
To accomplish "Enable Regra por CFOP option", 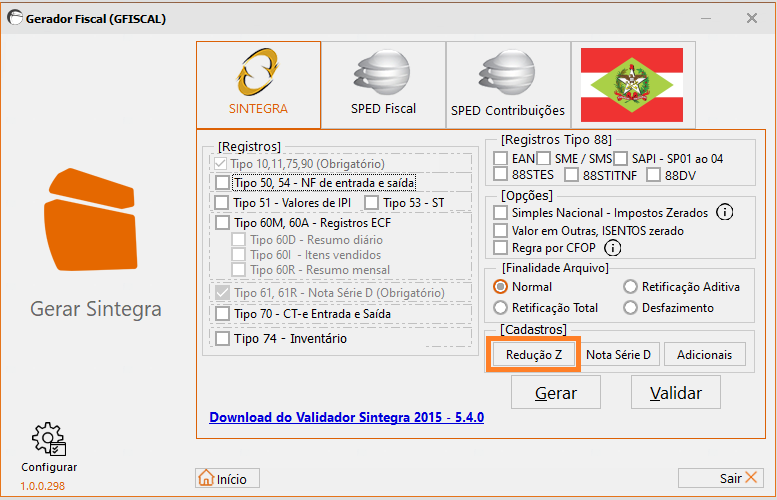I will 500,247.
